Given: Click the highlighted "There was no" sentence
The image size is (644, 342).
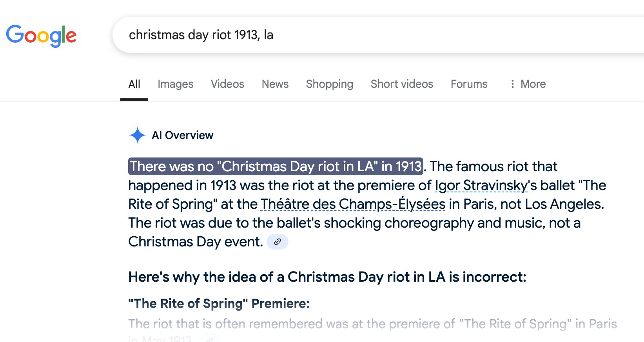Looking at the screenshot, I should [x=276, y=166].
